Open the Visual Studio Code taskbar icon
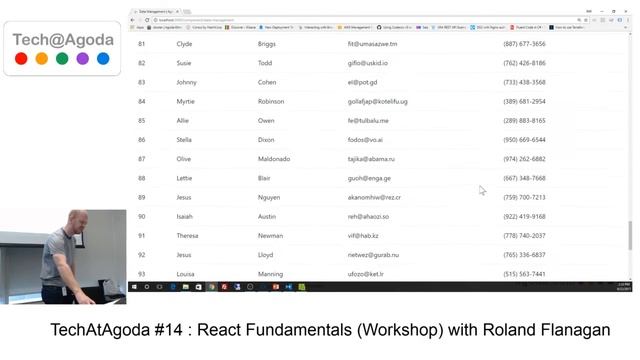 click(289, 287)
